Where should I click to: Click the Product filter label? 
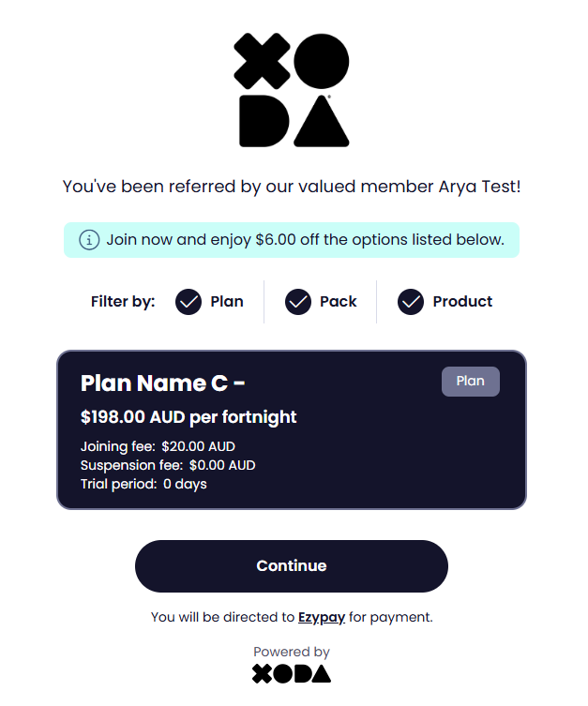pos(462,302)
